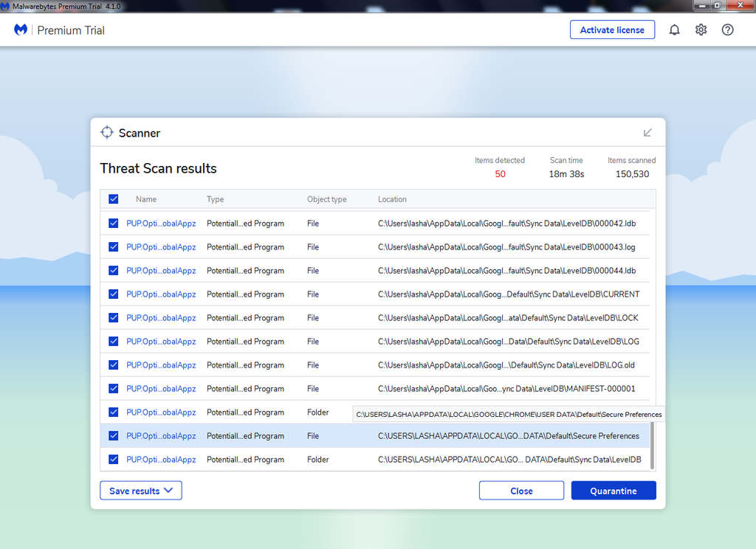Viewport: 756px width, 549px height.
Task: Uncheck the row for MANIFEST-000001
Action: [113, 388]
